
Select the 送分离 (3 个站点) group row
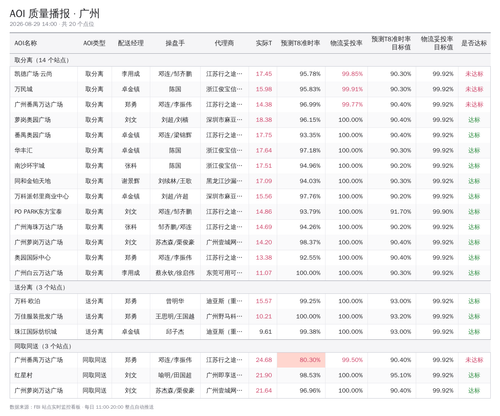pyautogui.click(x=250, y=287)
